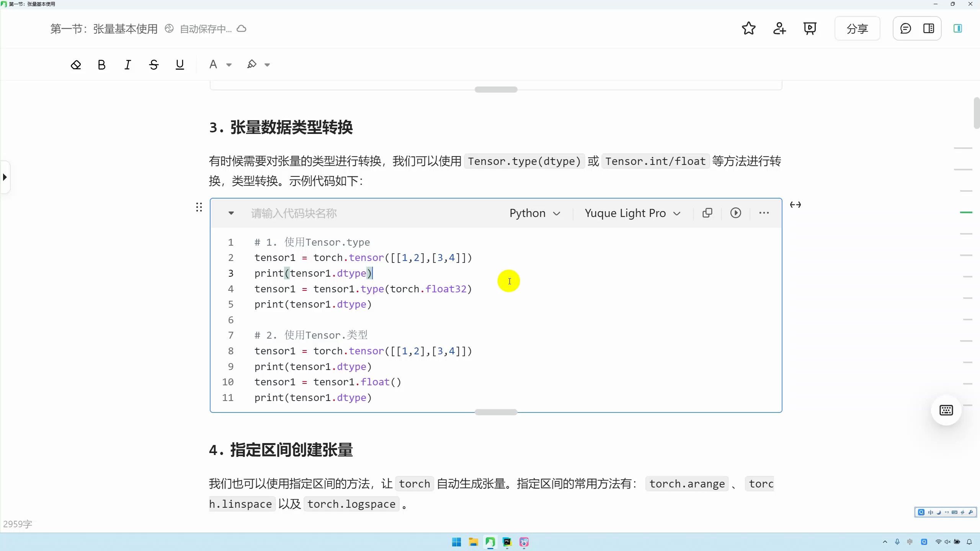Run the Python code block
This screenshot has height=551, width=980.
[735, 213]
